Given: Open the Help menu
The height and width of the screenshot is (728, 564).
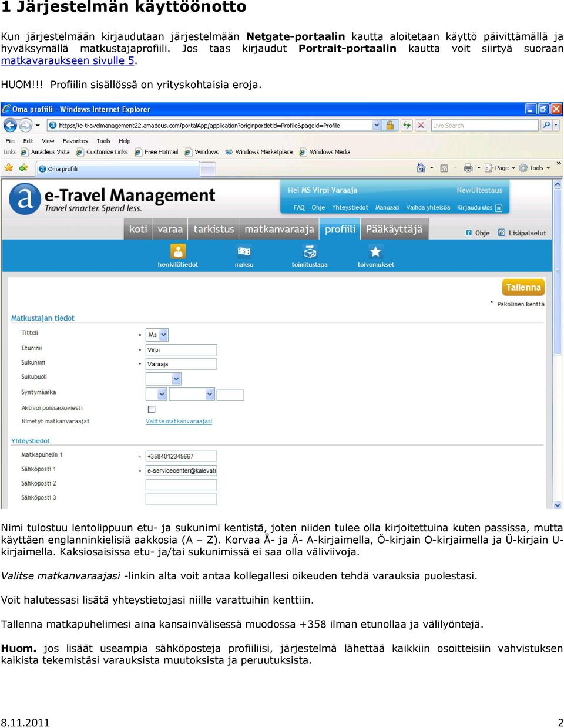Looking at the screenshot, I should pos(125,141).
